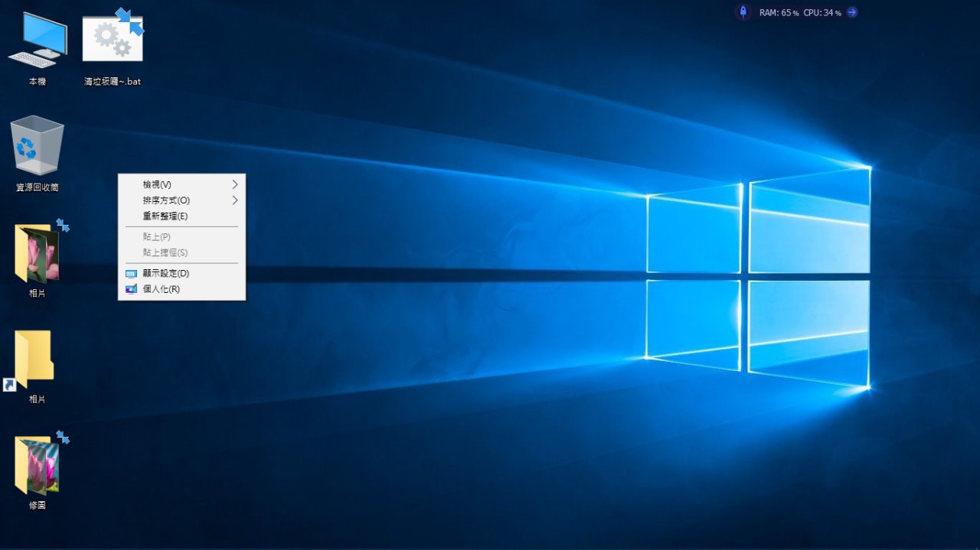This screenshot has width=980, height=550.
Task: Click the RAM: 65 % readout
Action: point(779,13)
